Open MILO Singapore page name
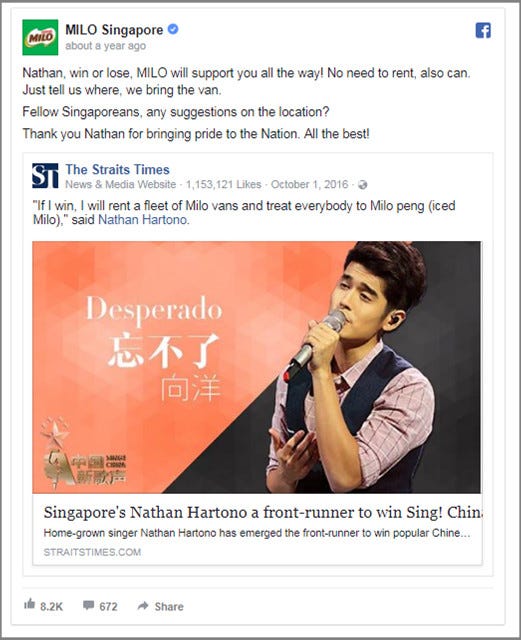 coord(114,30)
